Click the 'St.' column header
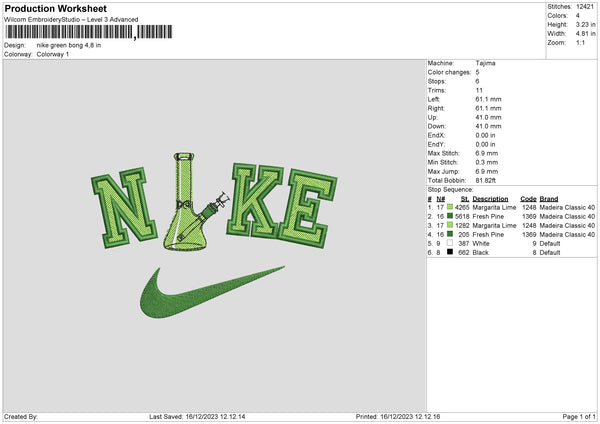The width and height of the screenshot is (600, 424). (x=465, y=199)
